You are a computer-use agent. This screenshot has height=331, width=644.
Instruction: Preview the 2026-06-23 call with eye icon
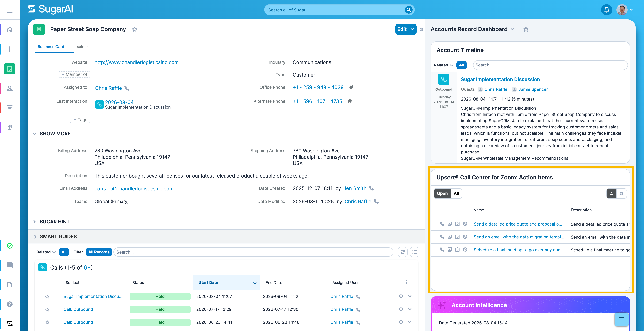point(401,322)
